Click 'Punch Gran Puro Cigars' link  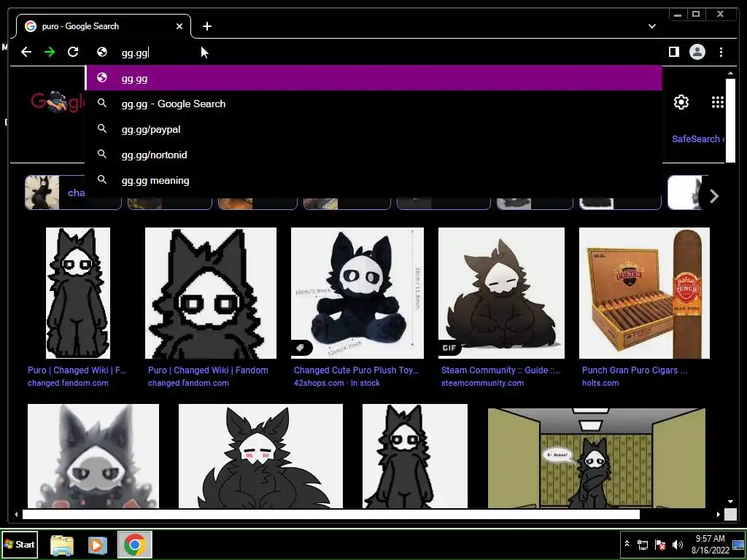click(x=635, y=370)
